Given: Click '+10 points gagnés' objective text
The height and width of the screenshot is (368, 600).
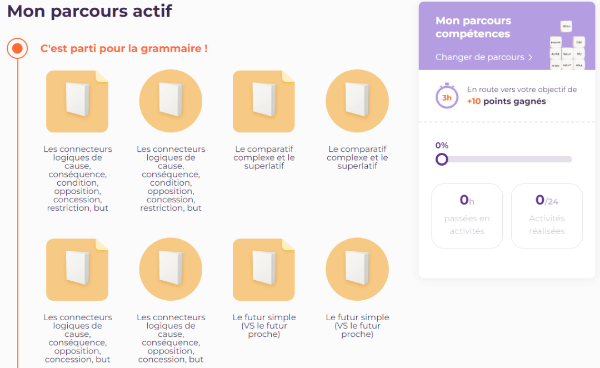Looking at the screenshot, I should coord(506,101).
